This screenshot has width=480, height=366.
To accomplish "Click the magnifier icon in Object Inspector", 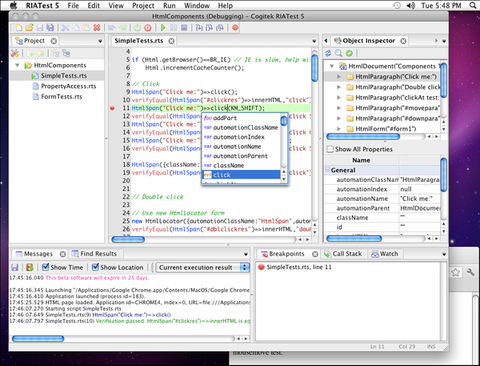I will point(339,53).
